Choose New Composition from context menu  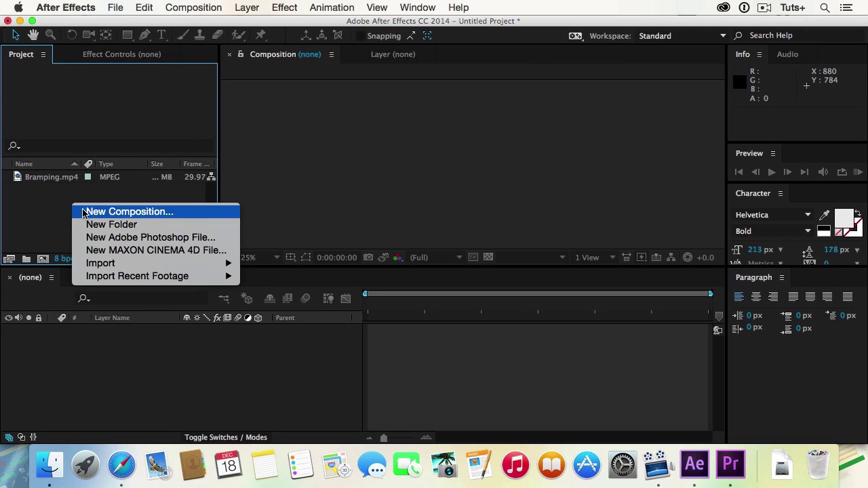[x=156, y=211]
